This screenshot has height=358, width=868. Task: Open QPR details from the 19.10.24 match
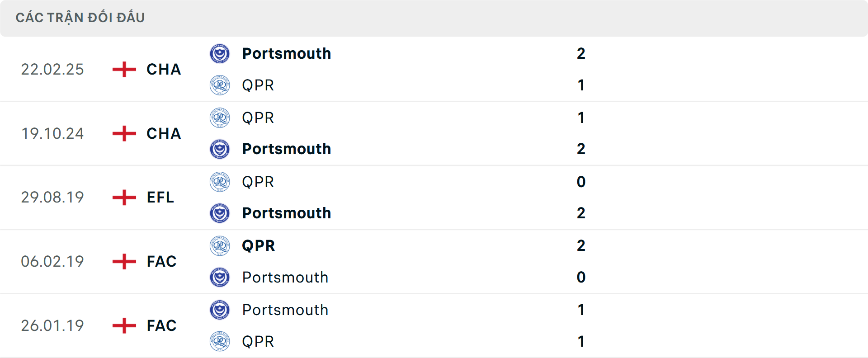pos(258,117)
